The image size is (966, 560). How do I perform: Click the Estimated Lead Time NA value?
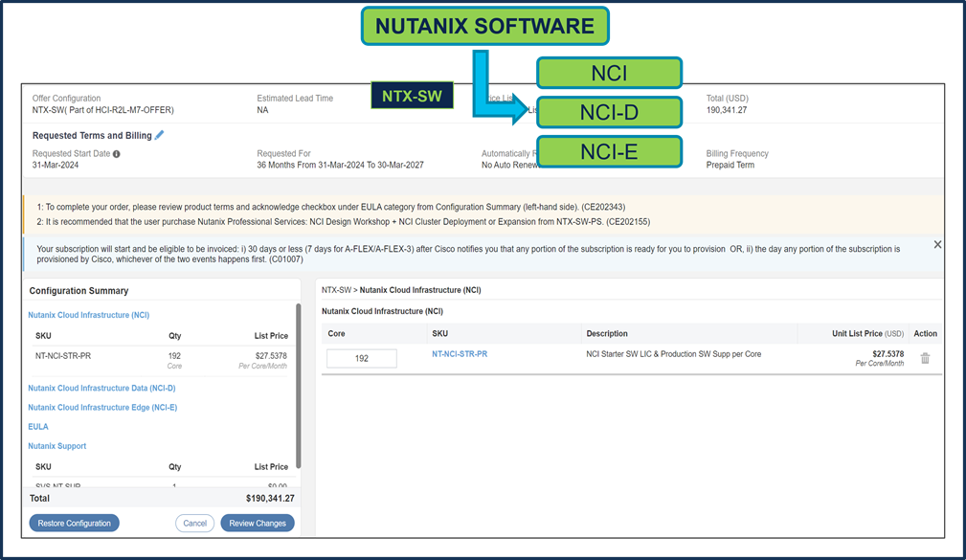coord(262,110)
